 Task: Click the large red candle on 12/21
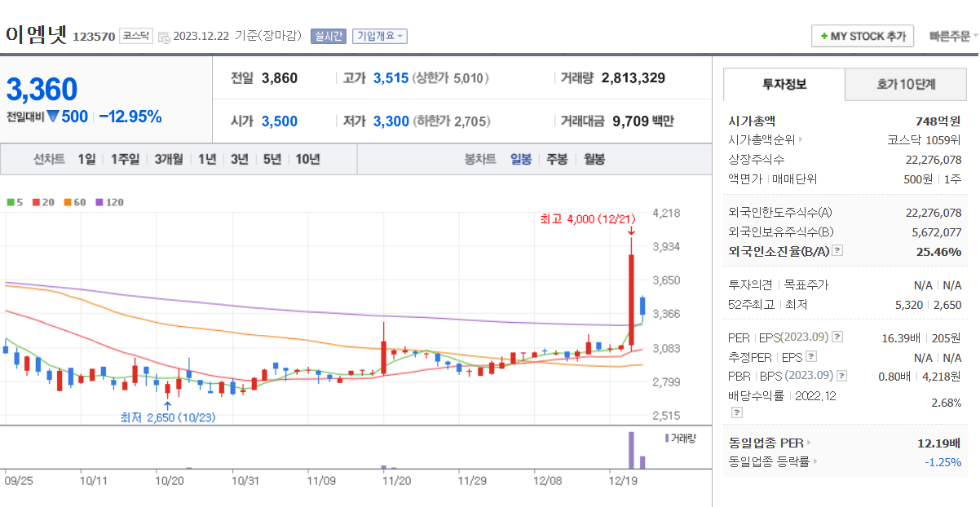point(631,302)
